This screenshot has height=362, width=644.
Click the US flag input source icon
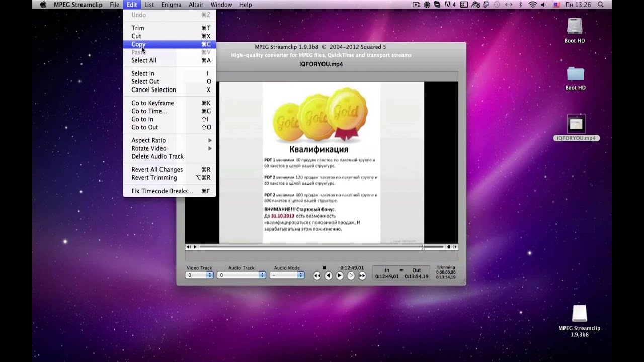[557, 5]
